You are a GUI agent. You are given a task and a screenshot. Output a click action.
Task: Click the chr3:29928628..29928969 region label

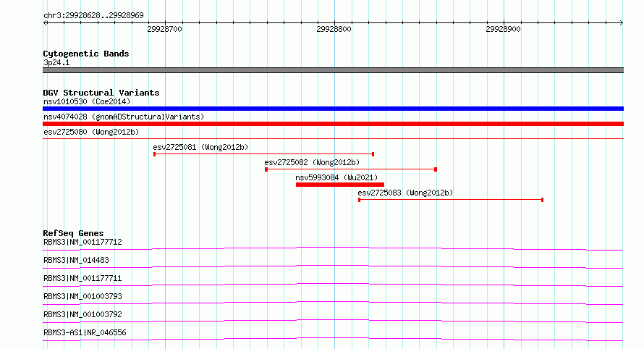(93, 15)
